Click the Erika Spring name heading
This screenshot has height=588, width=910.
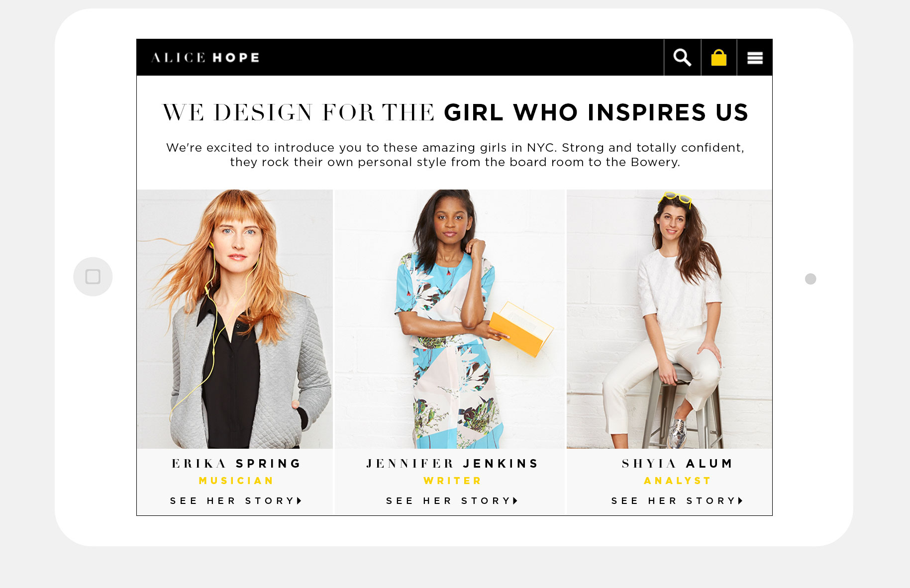click(x=236, y=464)
